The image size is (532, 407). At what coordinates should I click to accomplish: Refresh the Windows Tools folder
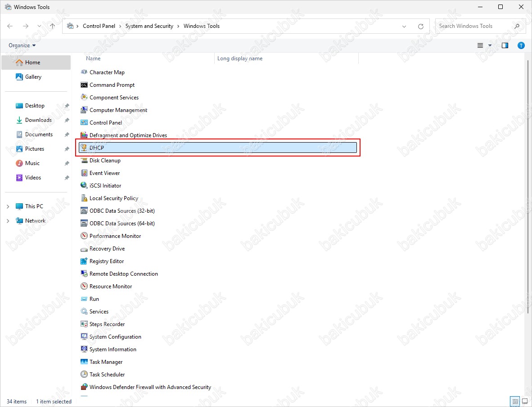point(421,26)
